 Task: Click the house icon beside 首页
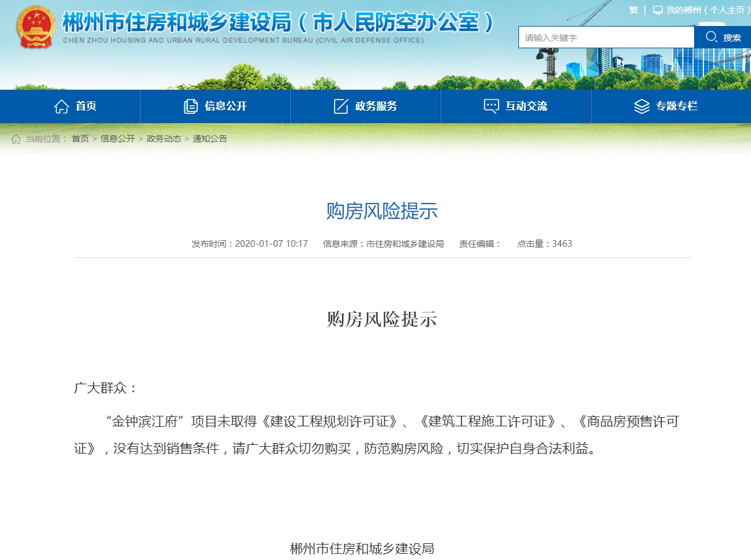point(61,106)
